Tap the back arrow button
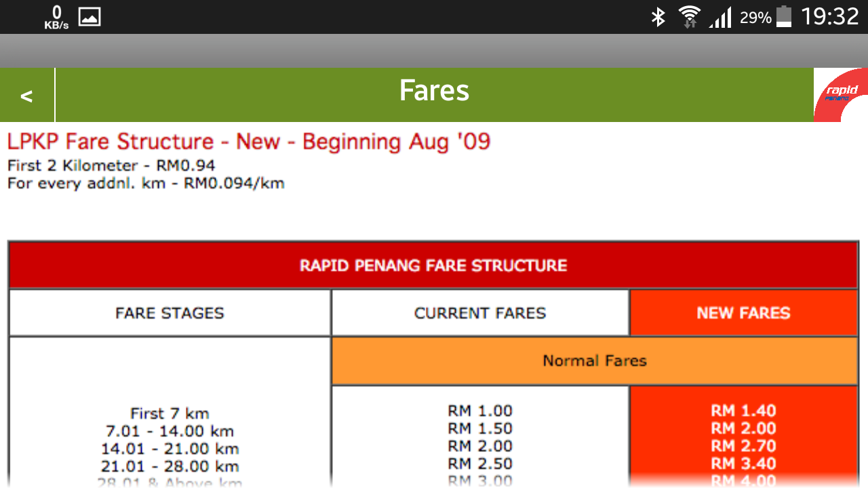868x488 pixels. (x=26, y=96)
